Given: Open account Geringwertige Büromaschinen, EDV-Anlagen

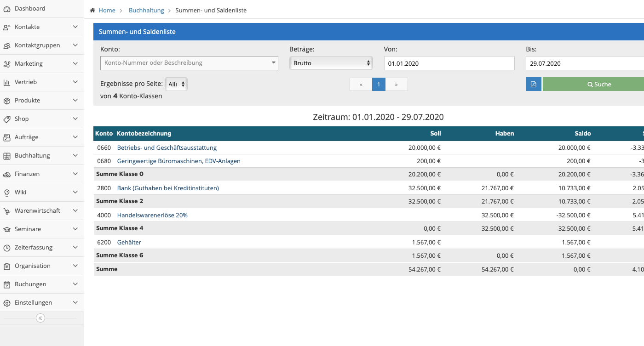Looking at the screenshot, I should click(x=179, y=161).
